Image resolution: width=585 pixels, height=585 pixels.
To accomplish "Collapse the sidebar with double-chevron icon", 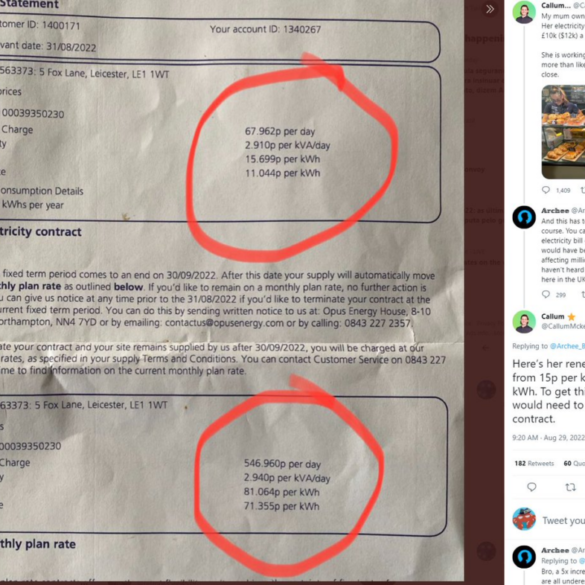I will pyautogui.click(x=490, y=9).
